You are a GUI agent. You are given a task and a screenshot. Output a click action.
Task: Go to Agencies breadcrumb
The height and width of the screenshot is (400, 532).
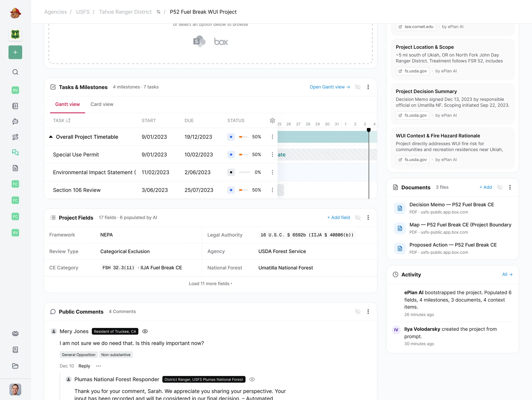pyautogui.click(x=56, y=12)
